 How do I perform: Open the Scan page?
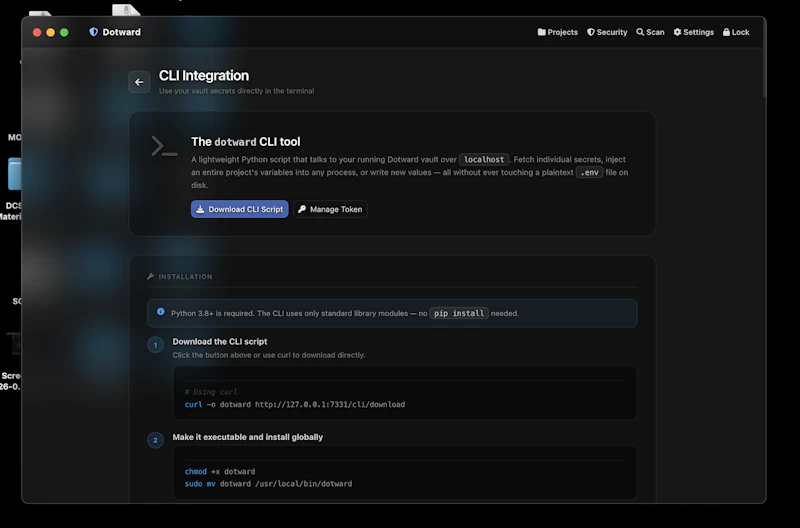[x=650, y=32]
